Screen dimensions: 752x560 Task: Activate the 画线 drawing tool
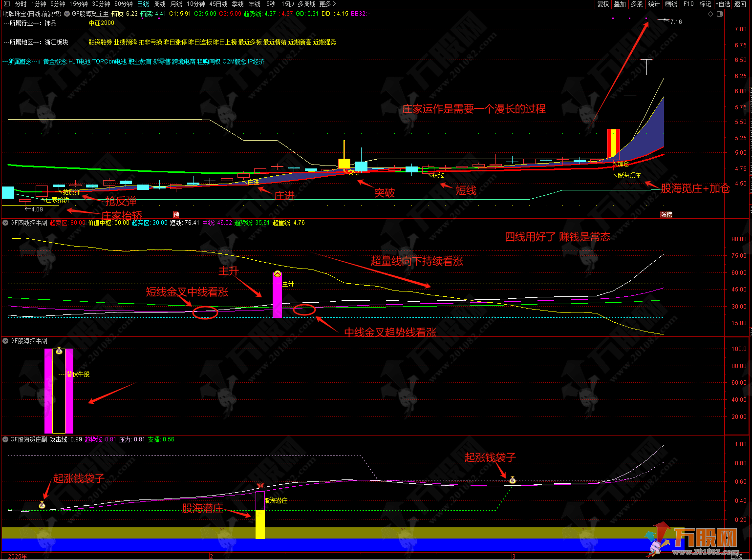[x=671, y=4]
